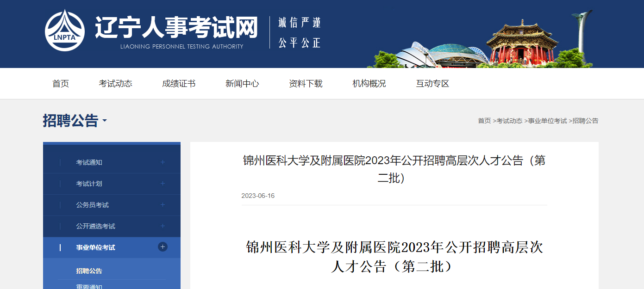This screenshot has width=644, height=289.
Task: Open the 资料下载 navigation item
Action: pos(306,84)
